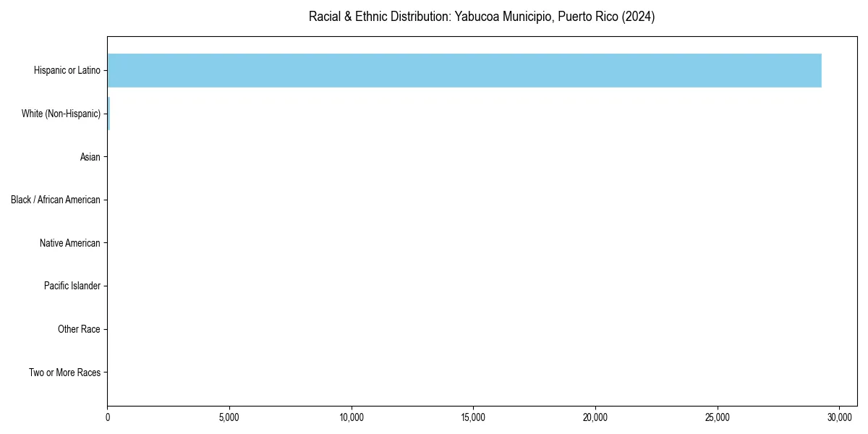
Task: Click the 30,000 axis tick label
Action: point(840,417)
